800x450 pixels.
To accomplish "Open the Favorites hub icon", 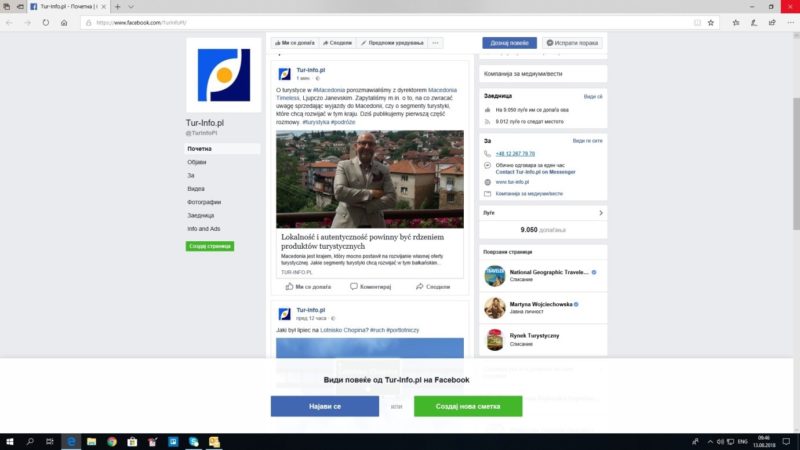I will coord(736,22).
